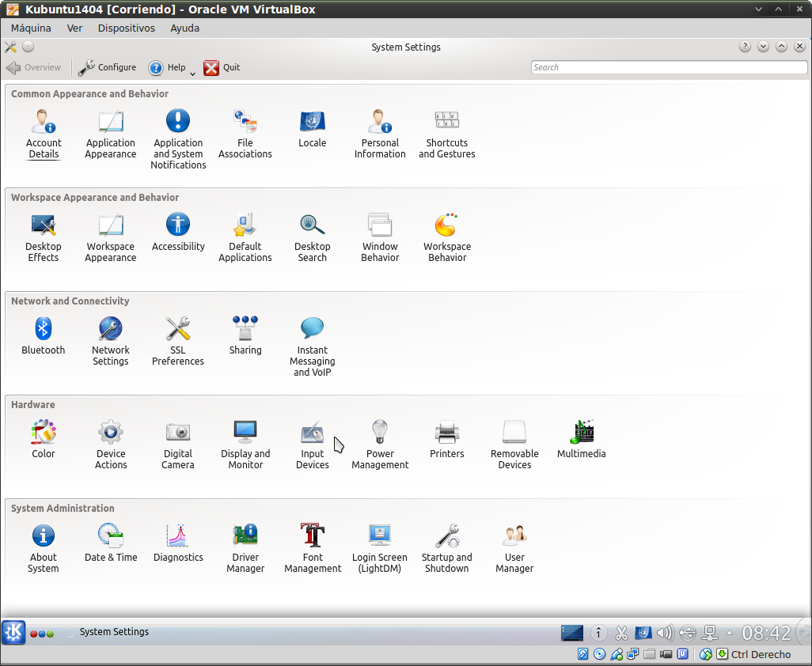Open Font Management module
Image resolution: width=812 pixels, height=666 pixels.
(313, 547)
